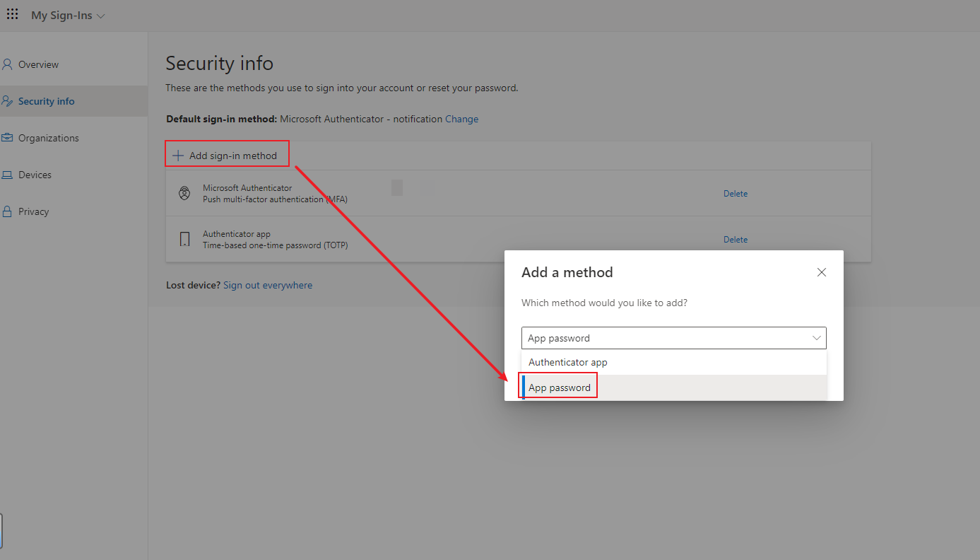Delete the Authenticator app TOTP method
The height and width of the screenshot is (560, 980).
(x=736, y=239)
